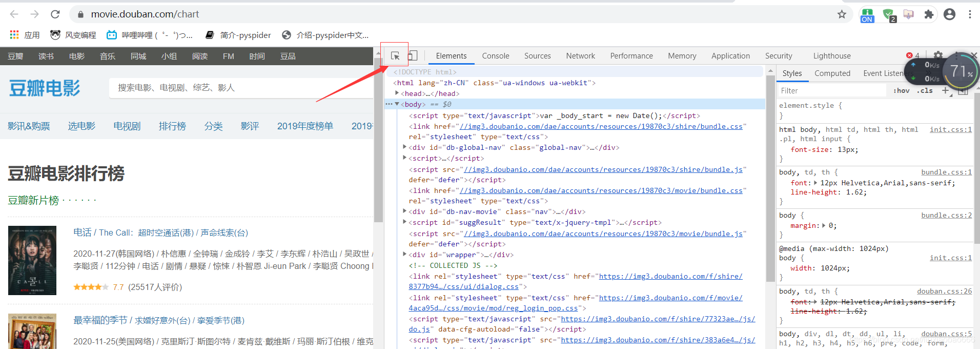This screenshot has width=980, height=349.
Task: Collapse the body element node
Action: click(397, 104)
